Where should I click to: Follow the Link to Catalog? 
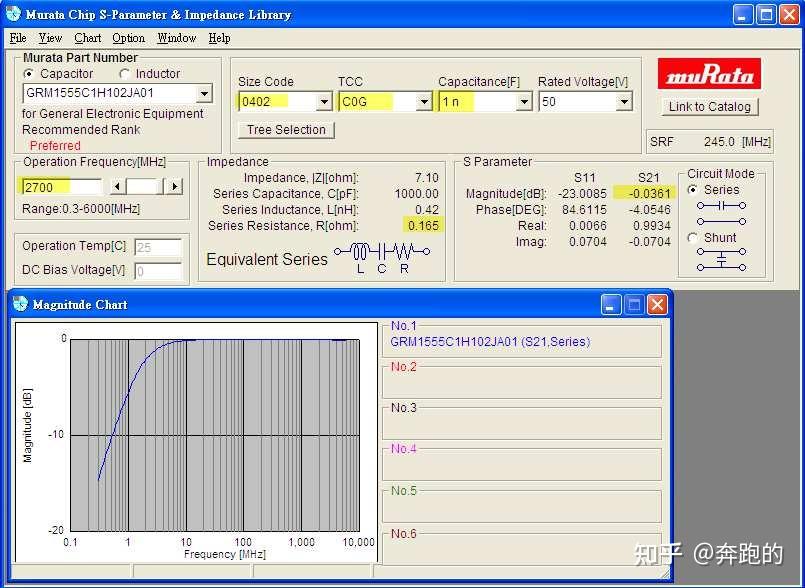click(x=709, y=106)
